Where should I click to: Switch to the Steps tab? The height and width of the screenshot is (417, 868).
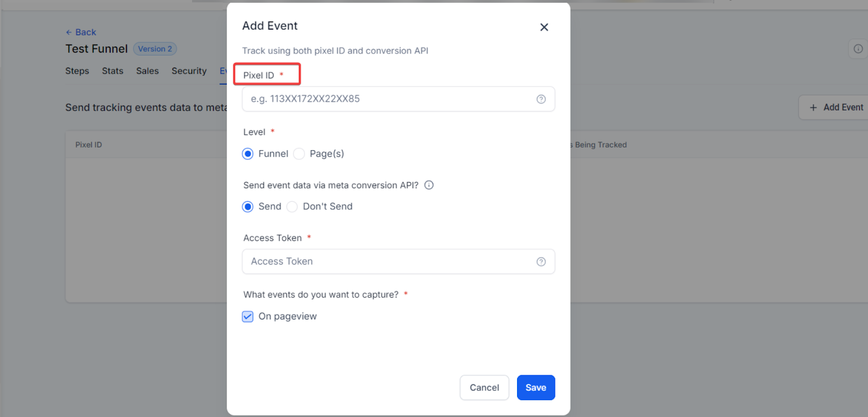click(77, 71)
